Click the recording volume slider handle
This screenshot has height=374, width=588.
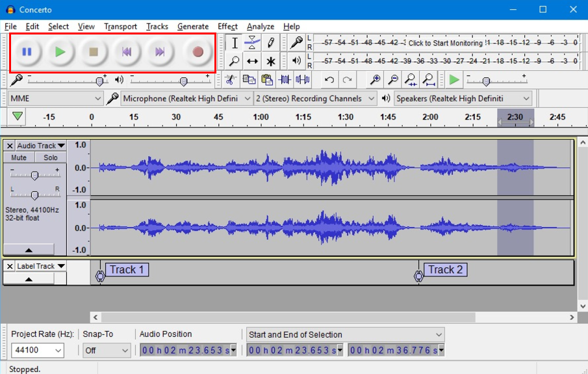(100, 81)
